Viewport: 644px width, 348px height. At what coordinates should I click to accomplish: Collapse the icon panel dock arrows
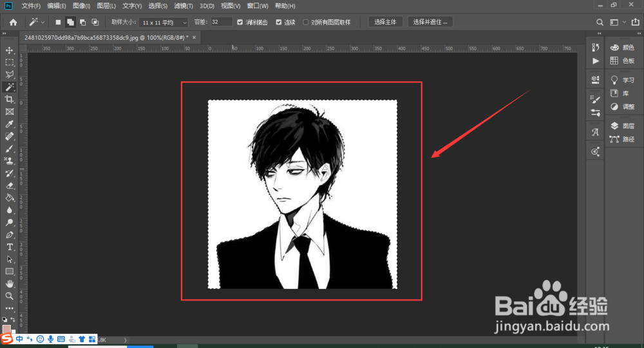click(x=599, y=33)
